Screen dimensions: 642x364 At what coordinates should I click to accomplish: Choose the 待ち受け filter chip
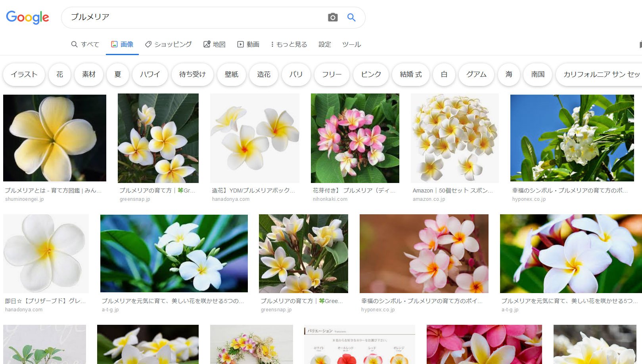pos(192,74)
